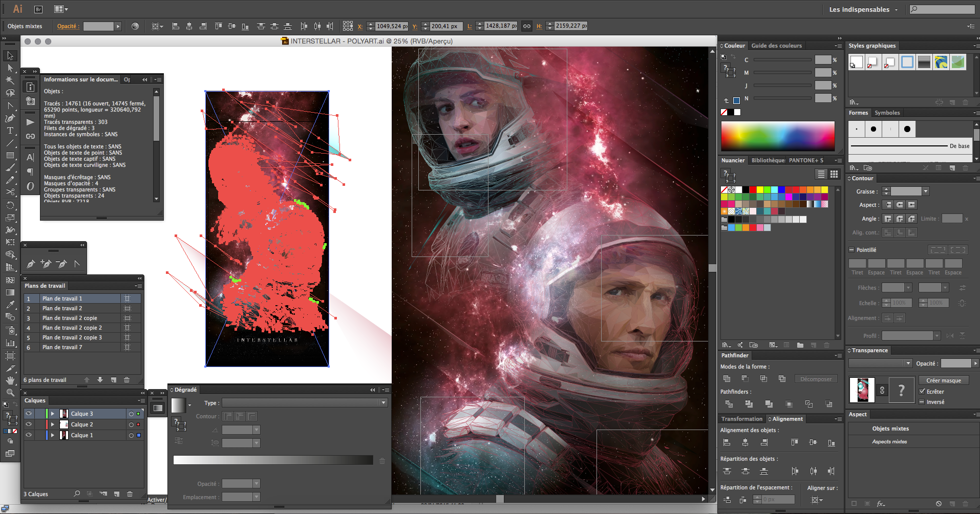Select the Selection arrow tool
This screenshot has width=980, height=514.
[10, 56]
